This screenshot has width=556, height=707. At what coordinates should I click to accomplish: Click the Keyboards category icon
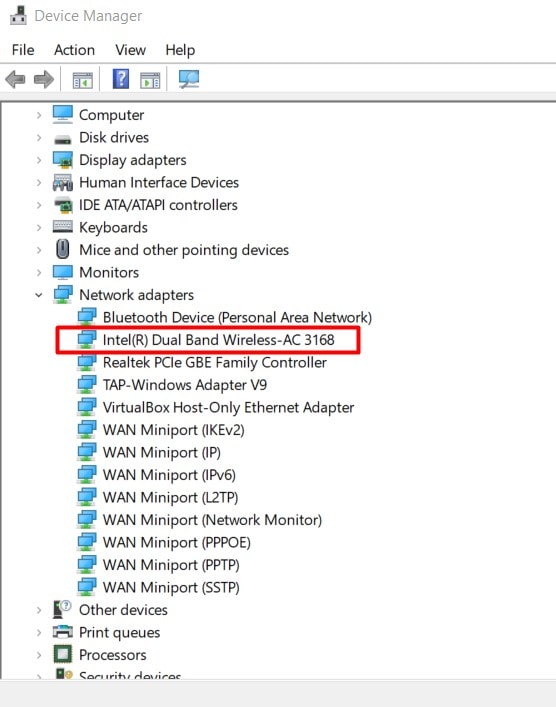(63, 226)
